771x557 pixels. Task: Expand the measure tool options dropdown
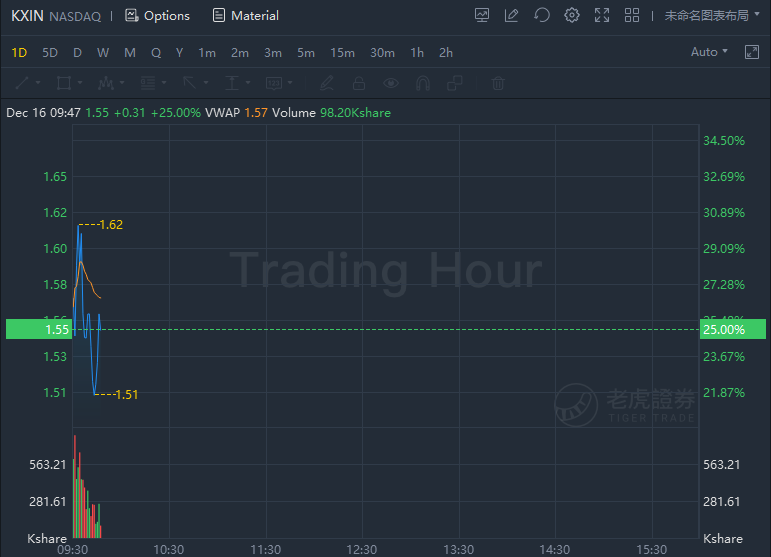point(248,83)
